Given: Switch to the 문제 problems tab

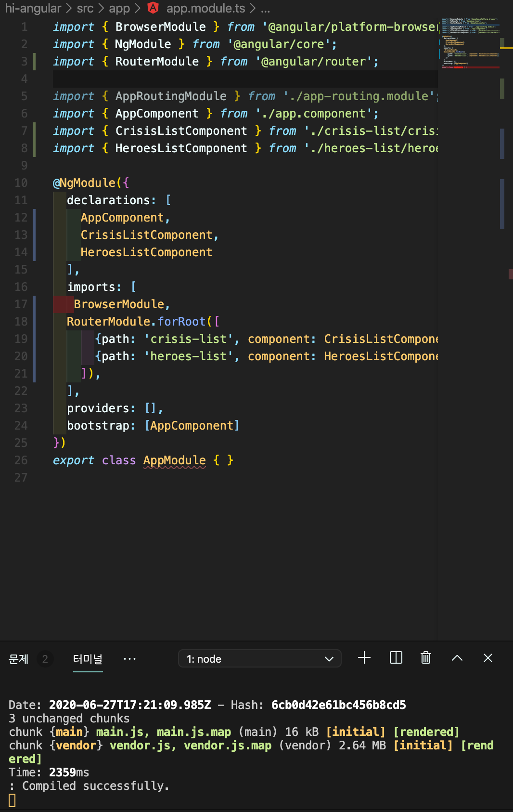Looking at the screenshot, I should coord(19,659).
